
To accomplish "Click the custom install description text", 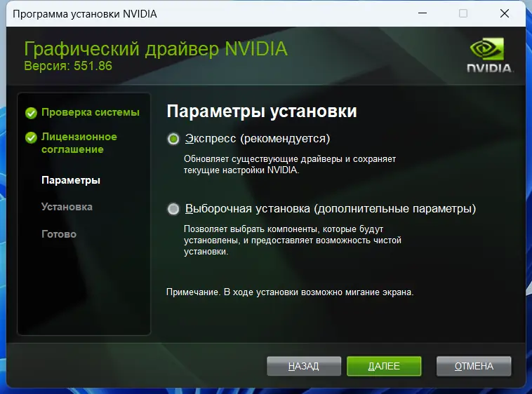I will pyautogui.click(x=293, y=240).
